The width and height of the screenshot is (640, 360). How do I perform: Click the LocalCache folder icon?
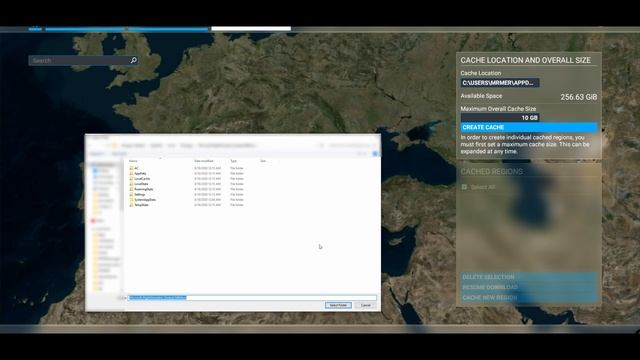click(131, 179)
